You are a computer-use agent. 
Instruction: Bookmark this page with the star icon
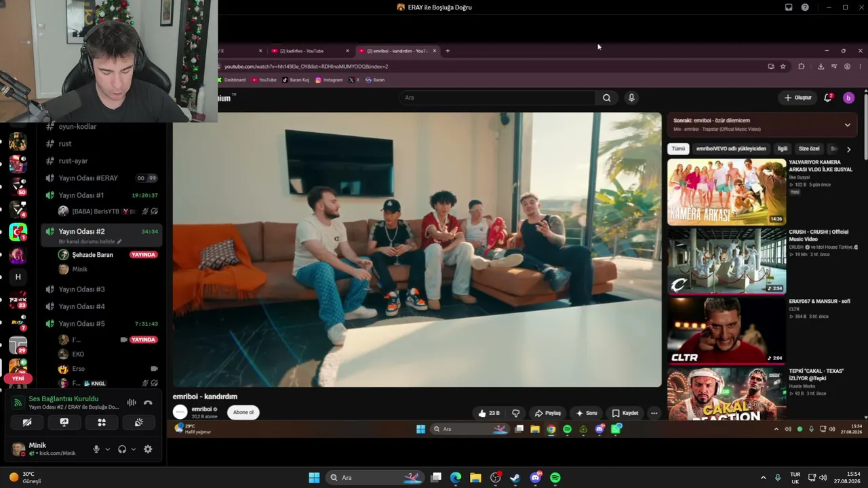coord(783,66)
